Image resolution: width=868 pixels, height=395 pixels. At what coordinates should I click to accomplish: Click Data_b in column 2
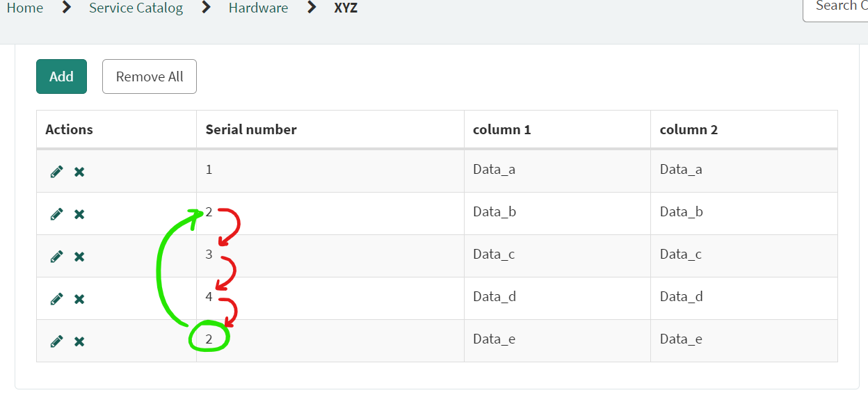click(682, 211)
